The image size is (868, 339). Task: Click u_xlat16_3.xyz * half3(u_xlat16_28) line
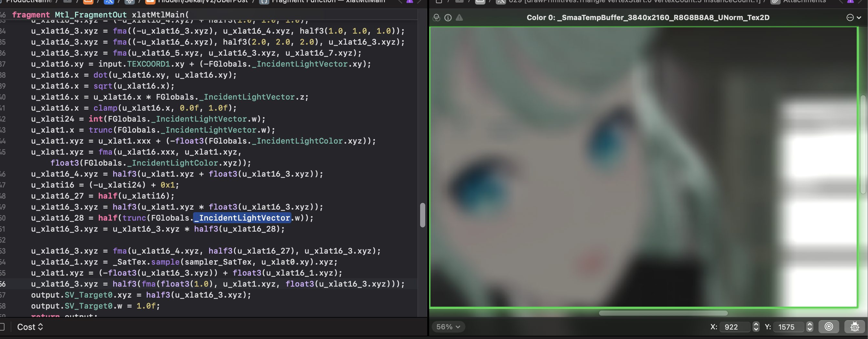[x=158, y=229]
